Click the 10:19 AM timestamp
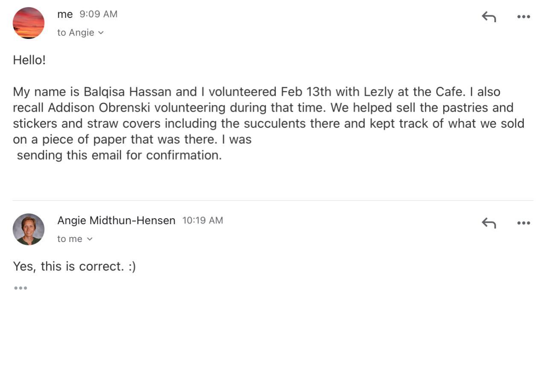The width and height of the screenshot is (546, 392). click(203, 220)
